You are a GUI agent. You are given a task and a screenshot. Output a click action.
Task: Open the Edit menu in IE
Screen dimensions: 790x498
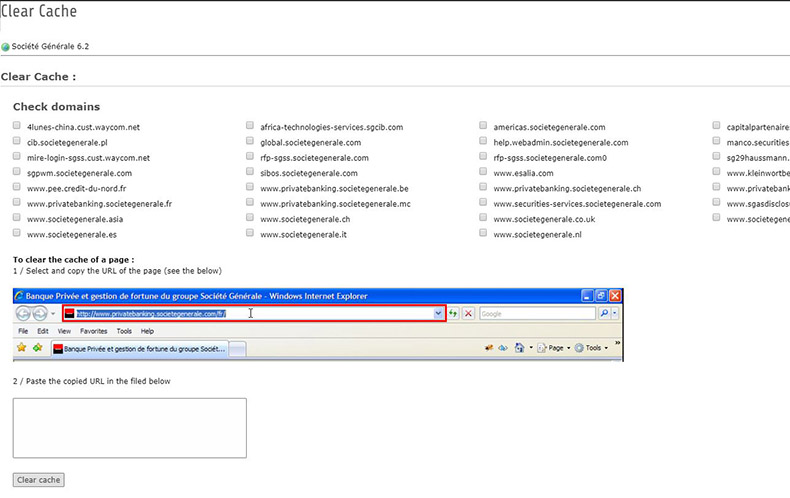pos(43,331)
